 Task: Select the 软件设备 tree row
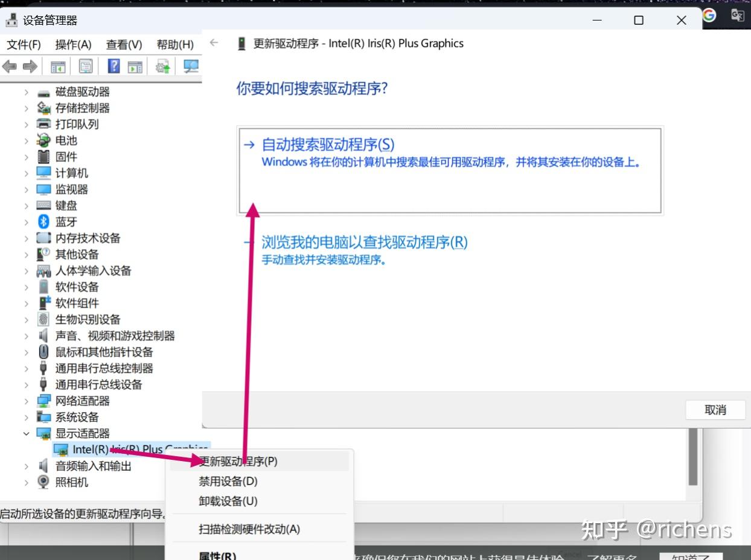pyautogui.click(x=77, y=287)
